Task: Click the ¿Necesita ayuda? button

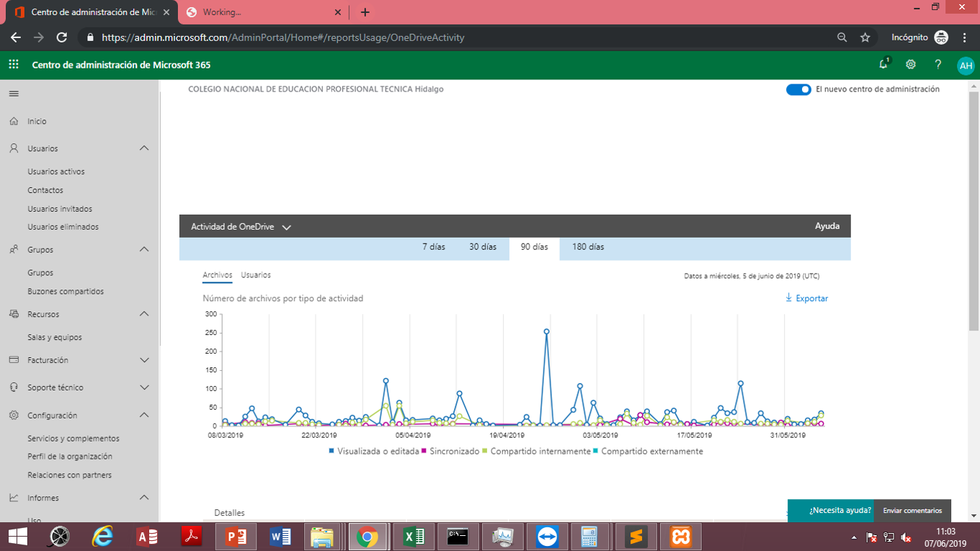Action: 831,511
